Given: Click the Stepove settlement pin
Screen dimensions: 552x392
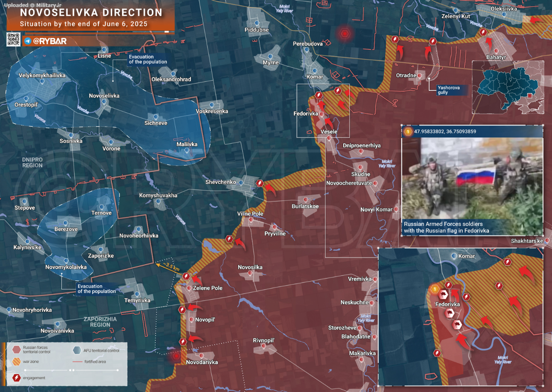Looking at the screenshot, I should coord(24,202).
